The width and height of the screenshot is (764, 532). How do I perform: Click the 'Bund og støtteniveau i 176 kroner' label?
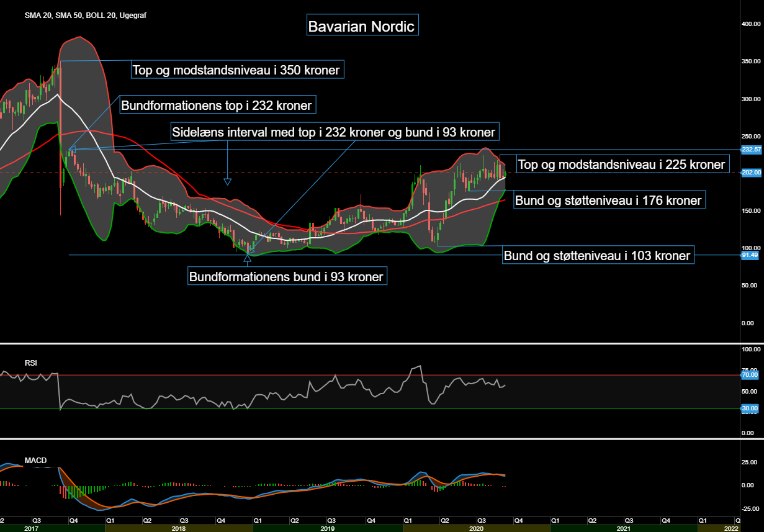[x=609, y=200]
